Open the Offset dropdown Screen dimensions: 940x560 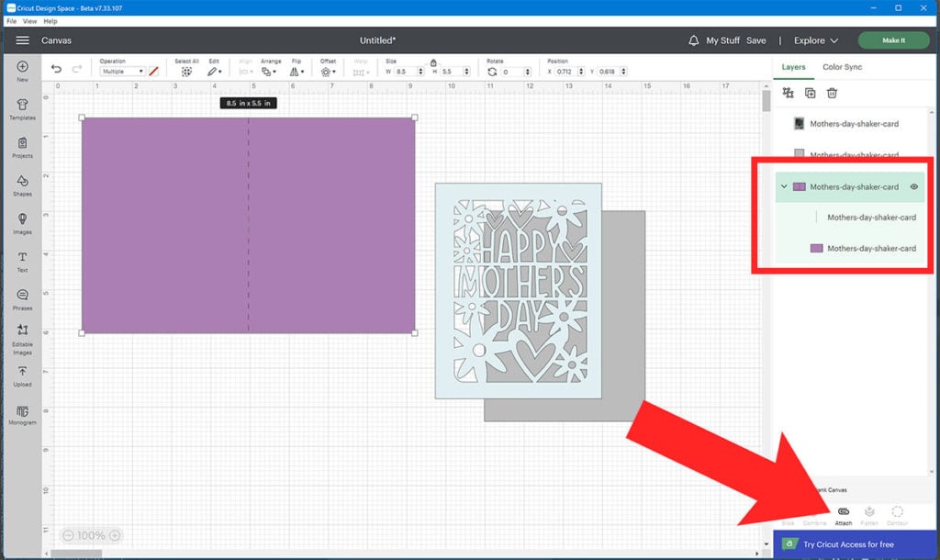(x=328, y=72)
